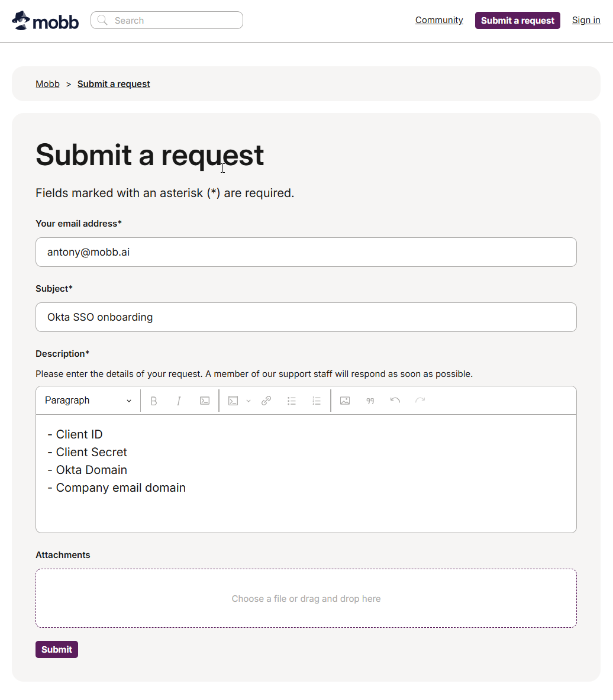Image resolution: width=613 pixels, height=700 pixels.
Task: Click the Mobb logo in the header
Action: click(x=46, y=21)
